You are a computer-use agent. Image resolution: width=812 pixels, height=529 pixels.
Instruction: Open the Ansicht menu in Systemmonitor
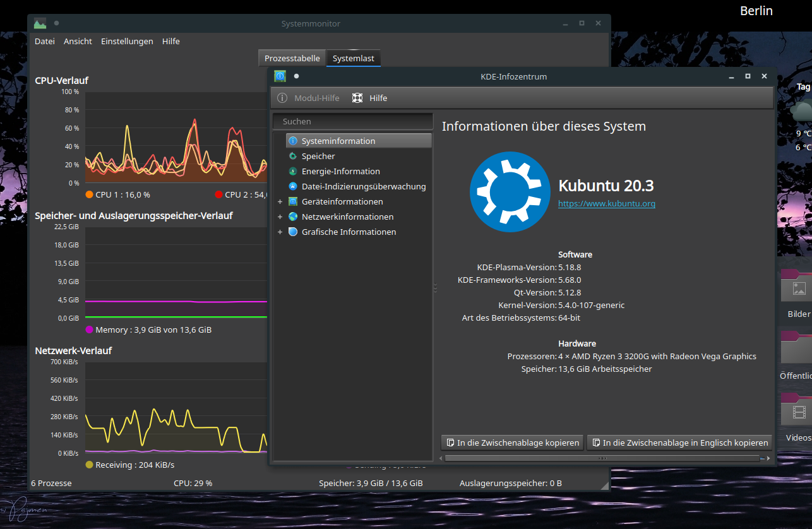pos(77,41)
